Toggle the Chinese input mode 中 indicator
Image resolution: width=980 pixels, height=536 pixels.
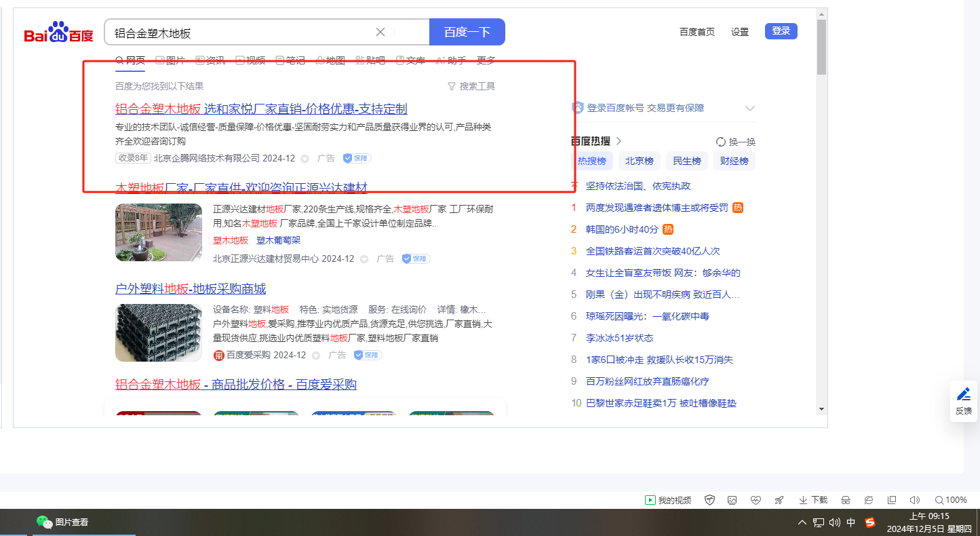tap(851, 522)
